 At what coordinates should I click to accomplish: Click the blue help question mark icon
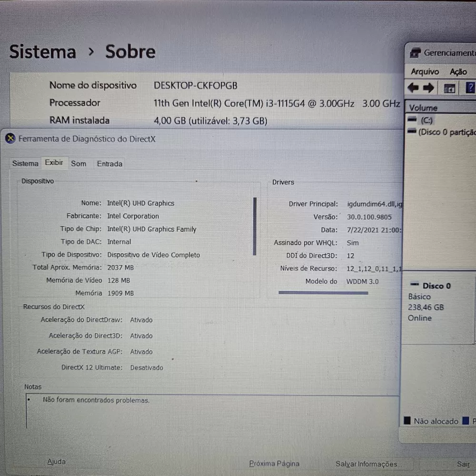470,88
